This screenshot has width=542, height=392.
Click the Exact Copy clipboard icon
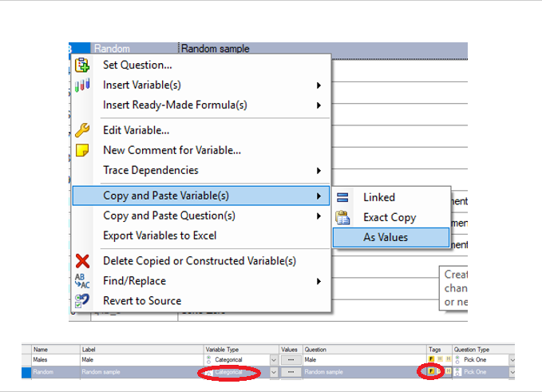343,217
